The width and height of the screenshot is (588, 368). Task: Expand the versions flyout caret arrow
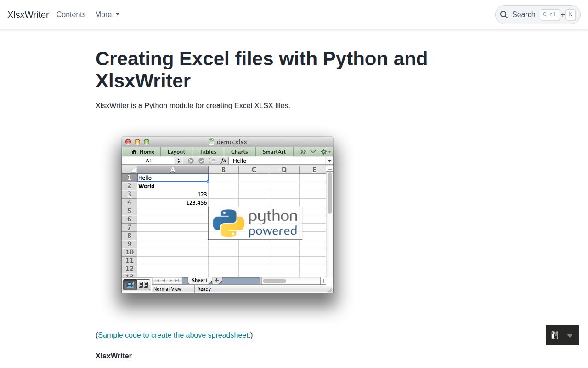click(570, 336)
